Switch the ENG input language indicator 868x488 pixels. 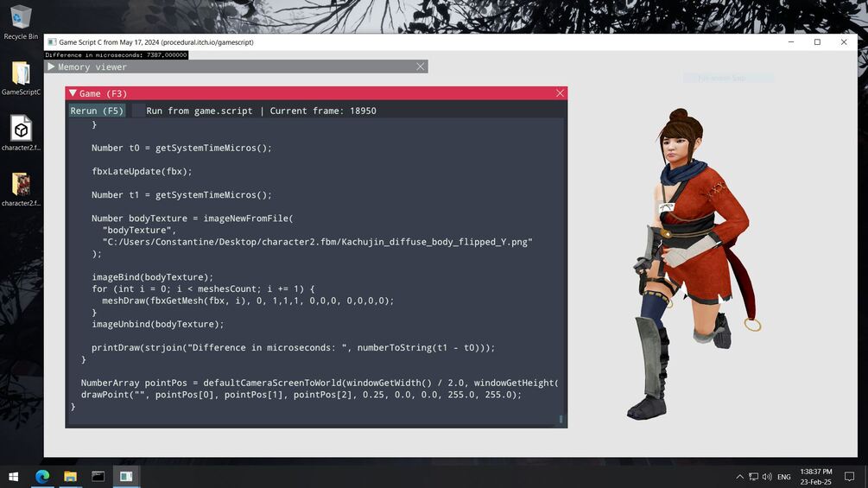[x=784, y=477]
